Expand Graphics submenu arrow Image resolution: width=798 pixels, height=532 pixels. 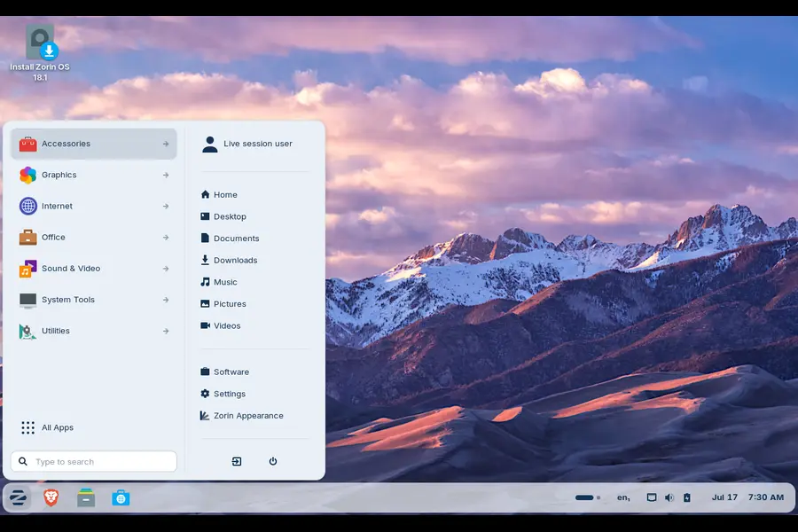point(166,176)
